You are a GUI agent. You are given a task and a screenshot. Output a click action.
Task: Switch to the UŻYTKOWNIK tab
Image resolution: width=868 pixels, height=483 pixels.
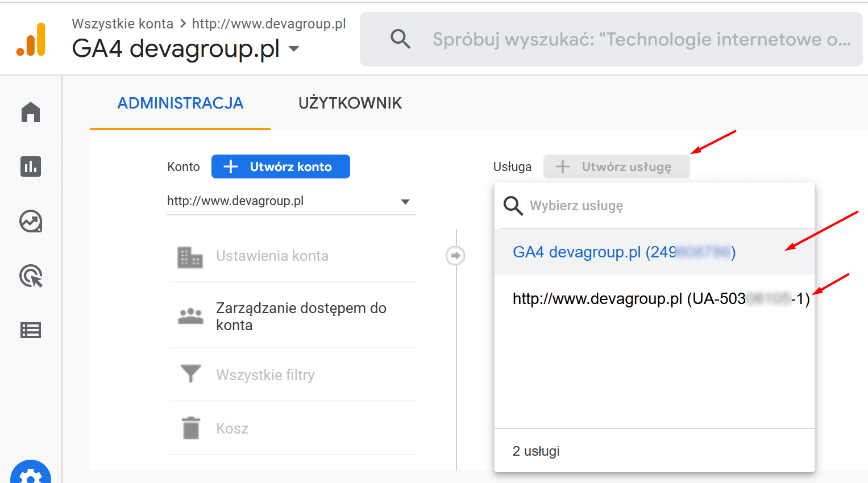coord(350,103)
